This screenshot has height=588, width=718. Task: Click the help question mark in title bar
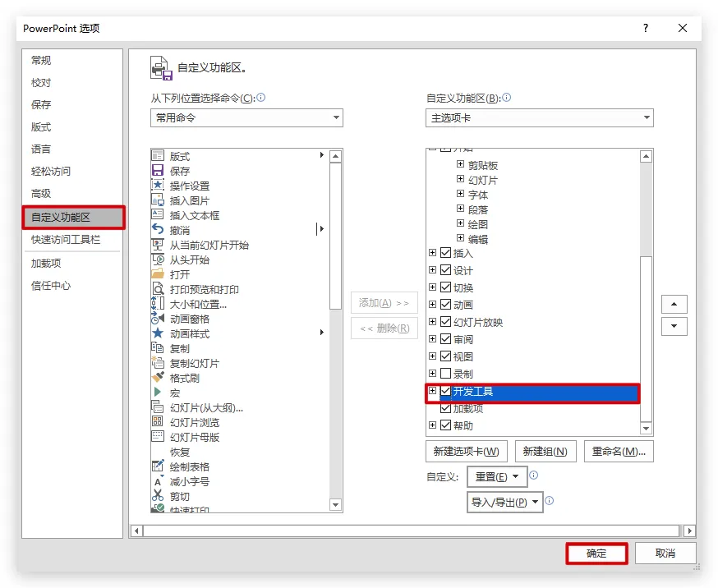point(646,29)
